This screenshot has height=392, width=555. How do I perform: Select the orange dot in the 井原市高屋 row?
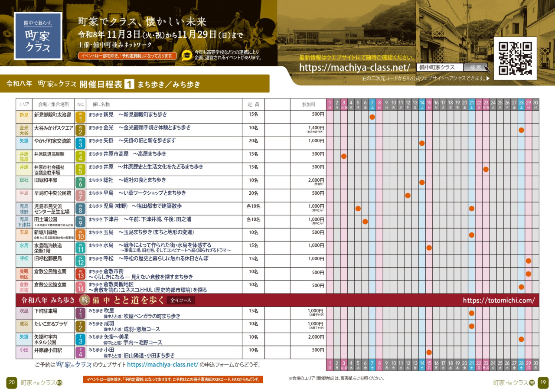(x=344, y=156)
